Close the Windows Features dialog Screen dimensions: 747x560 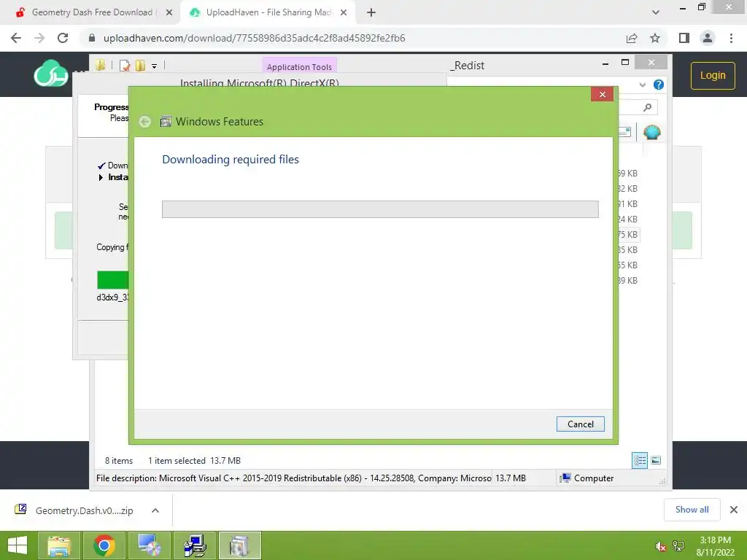[602, 94]
